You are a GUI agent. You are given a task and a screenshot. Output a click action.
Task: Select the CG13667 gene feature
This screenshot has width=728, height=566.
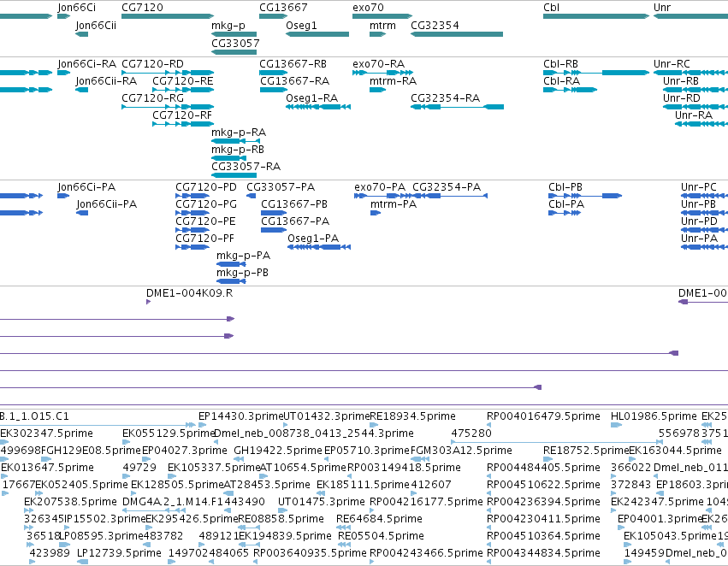click(274, 16)
